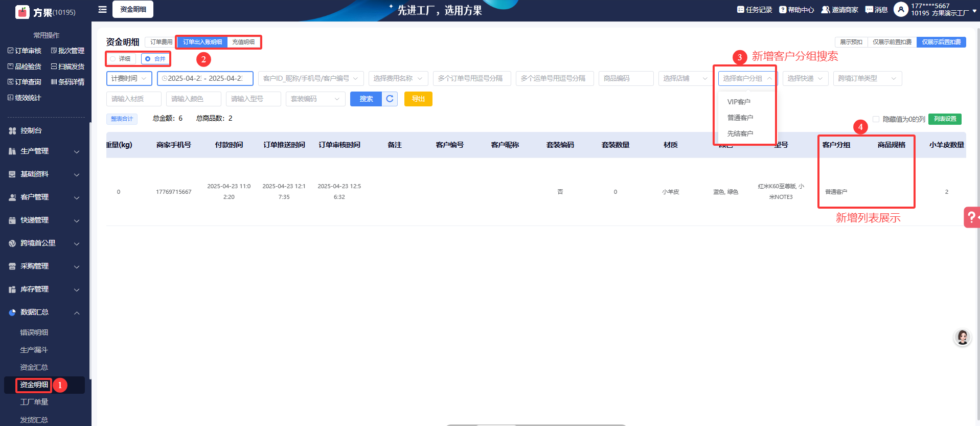Image resolution: width=980 pixels, height=426 pixels.
Task: Open the customer service avatar chat
Action: (x=963, y=337)
